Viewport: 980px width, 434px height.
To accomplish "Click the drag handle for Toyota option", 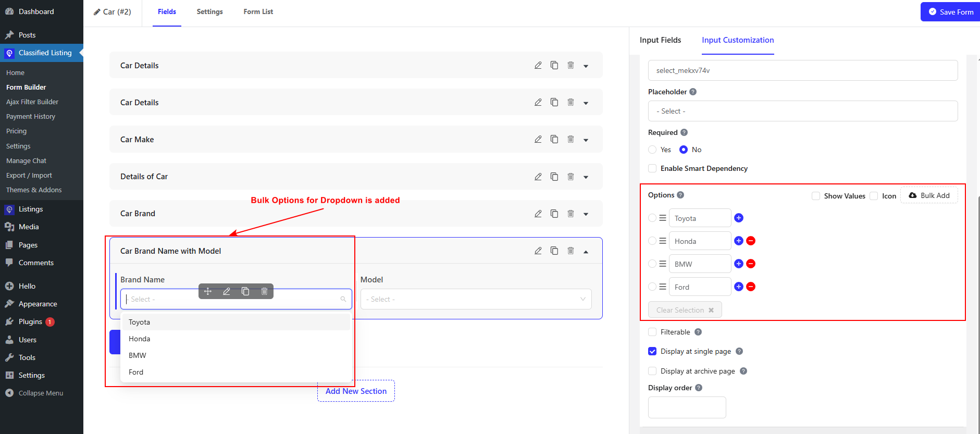I will point(663,218).
